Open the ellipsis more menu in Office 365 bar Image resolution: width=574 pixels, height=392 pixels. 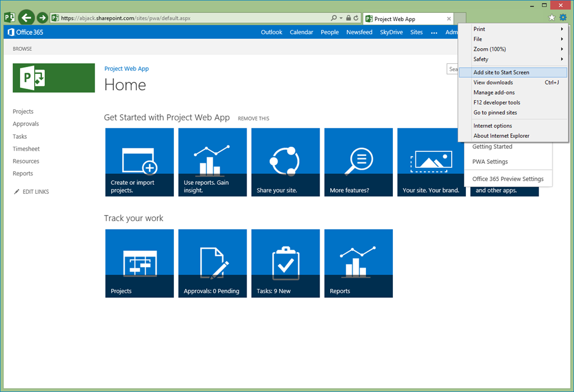click(x=434, y=32)
